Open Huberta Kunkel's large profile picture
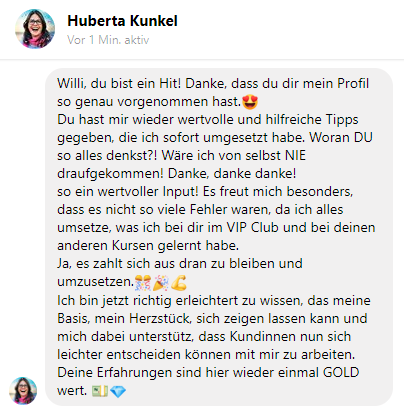404x416 pixels. pos(35,29)
